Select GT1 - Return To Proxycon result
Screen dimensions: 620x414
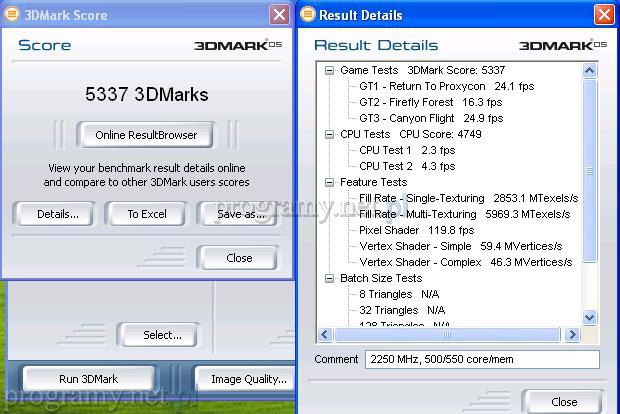446,87
